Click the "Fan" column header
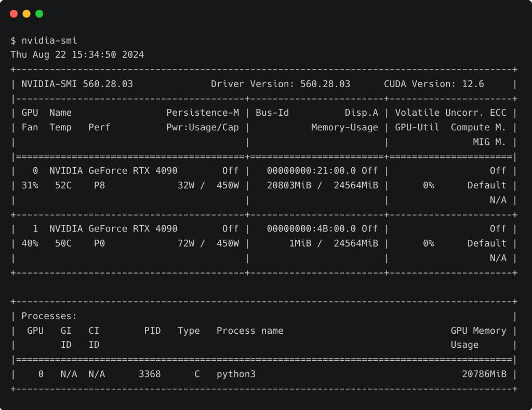The height and width of the screenshot is (410, 532). pos(30,127)
